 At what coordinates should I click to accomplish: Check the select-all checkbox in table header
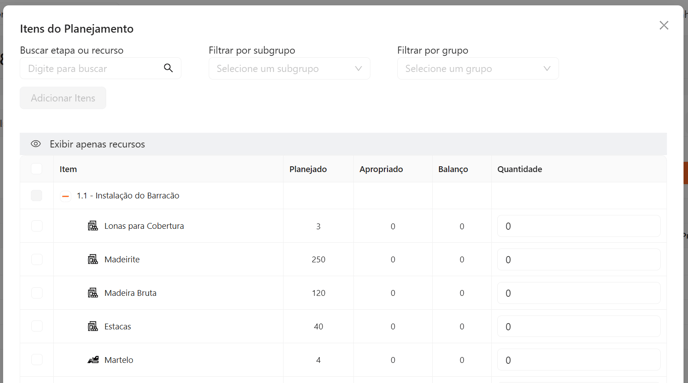tap(36, 169)
